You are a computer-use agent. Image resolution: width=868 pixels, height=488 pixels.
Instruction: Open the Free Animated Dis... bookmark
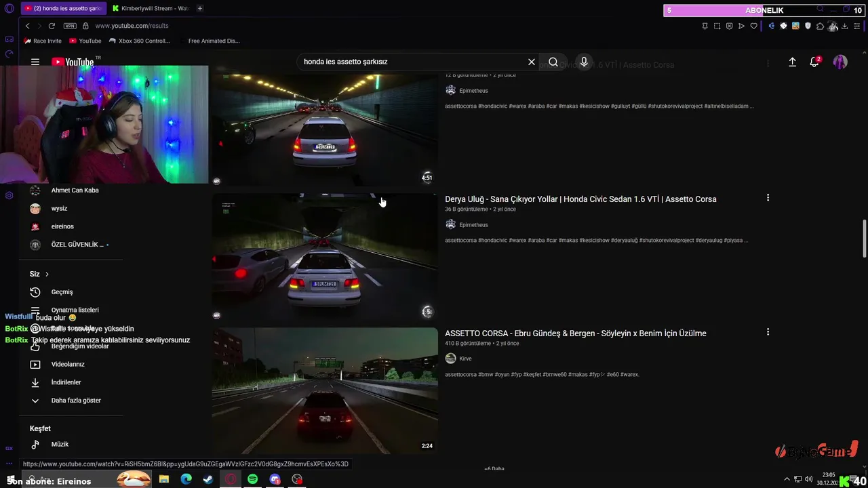214,41
